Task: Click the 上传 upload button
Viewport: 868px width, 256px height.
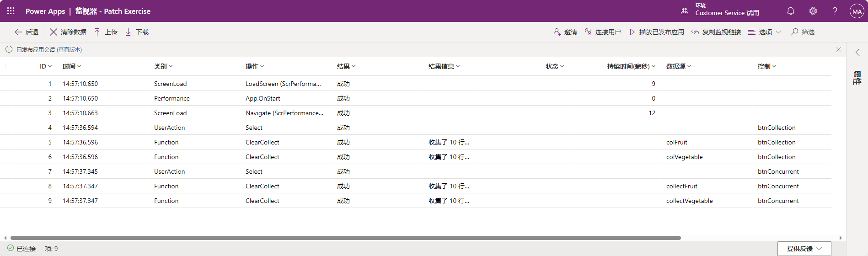Action: pos(106,32)
